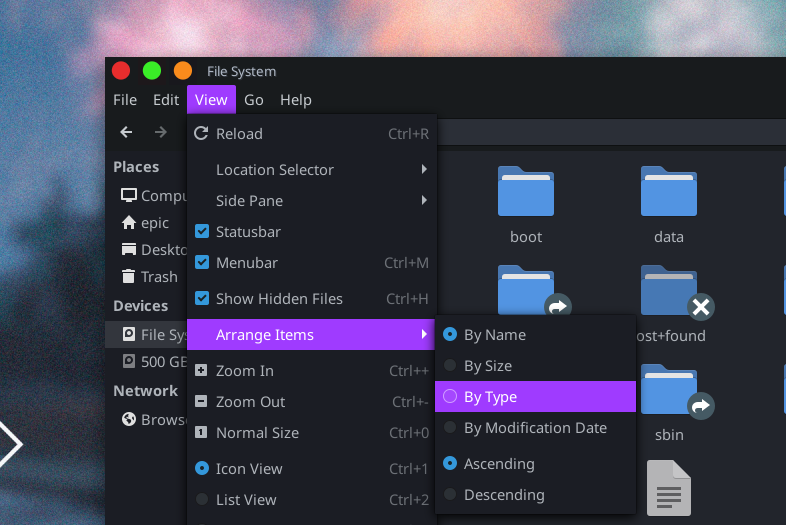
Task: Choose By Modification Date sorting
Action: coord(535,428)
